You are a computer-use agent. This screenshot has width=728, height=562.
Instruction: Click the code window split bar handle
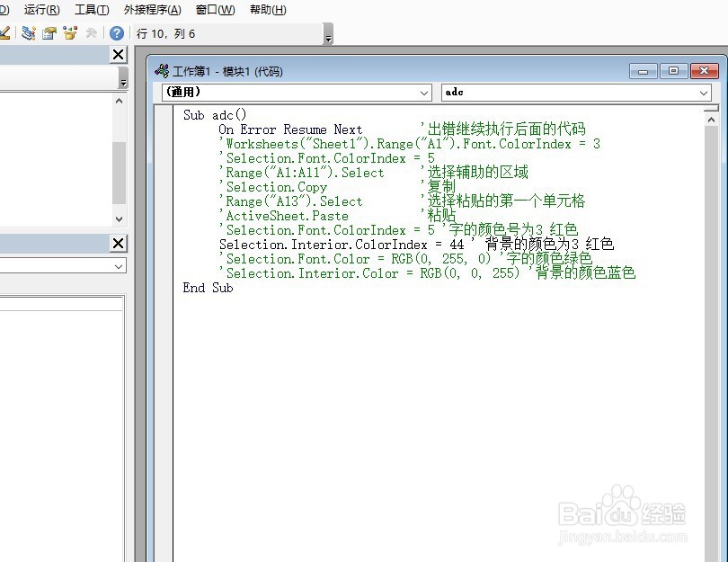click(x=711, y=108)
